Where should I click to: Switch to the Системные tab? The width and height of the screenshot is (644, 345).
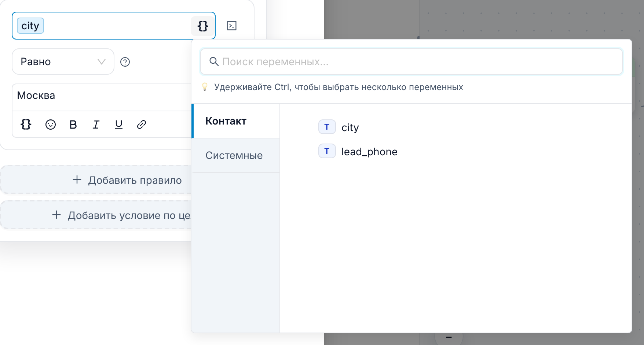coord(236,155)
